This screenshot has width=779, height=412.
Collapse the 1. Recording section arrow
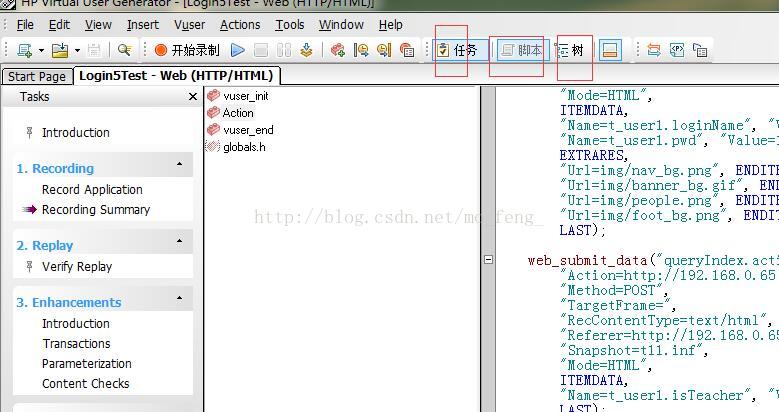pos(180,164)
